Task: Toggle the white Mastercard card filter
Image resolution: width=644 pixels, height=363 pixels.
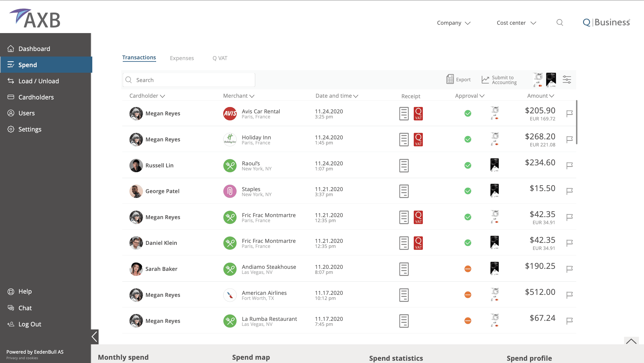Action: pyautogui.click(x=538, y=80)
